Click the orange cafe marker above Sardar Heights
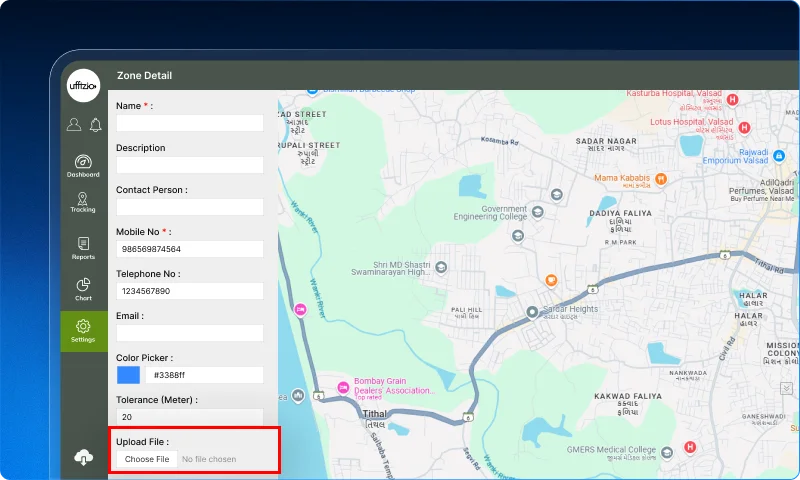800x480 pixels. pos(551,280)
